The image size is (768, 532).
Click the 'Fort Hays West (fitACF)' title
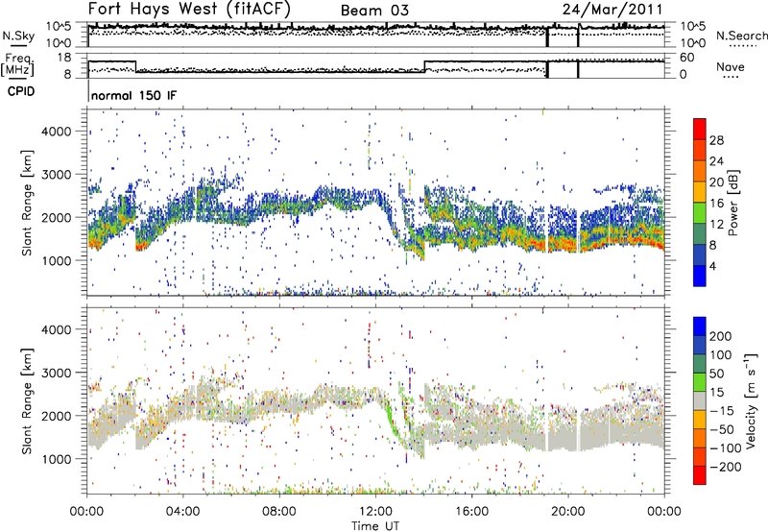click(189, 10)
